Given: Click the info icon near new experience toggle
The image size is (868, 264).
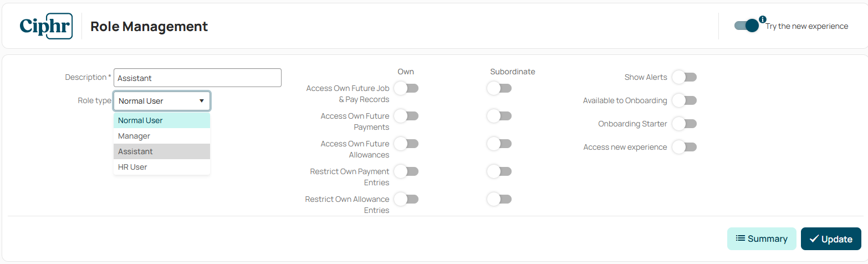Looking at the screenshot, I should pyautogui.click(x=762, y=19).
